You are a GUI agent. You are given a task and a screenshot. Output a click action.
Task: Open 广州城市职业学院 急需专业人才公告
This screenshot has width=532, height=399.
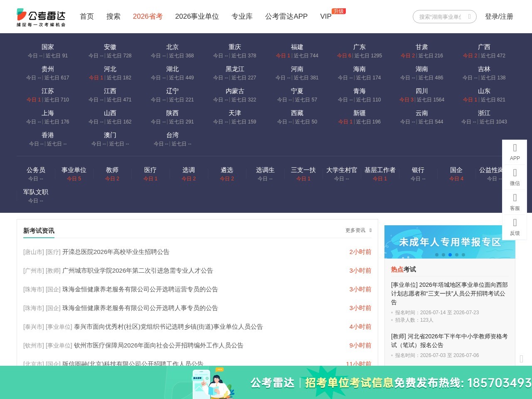pyautogui.click(x=138, y=271)
